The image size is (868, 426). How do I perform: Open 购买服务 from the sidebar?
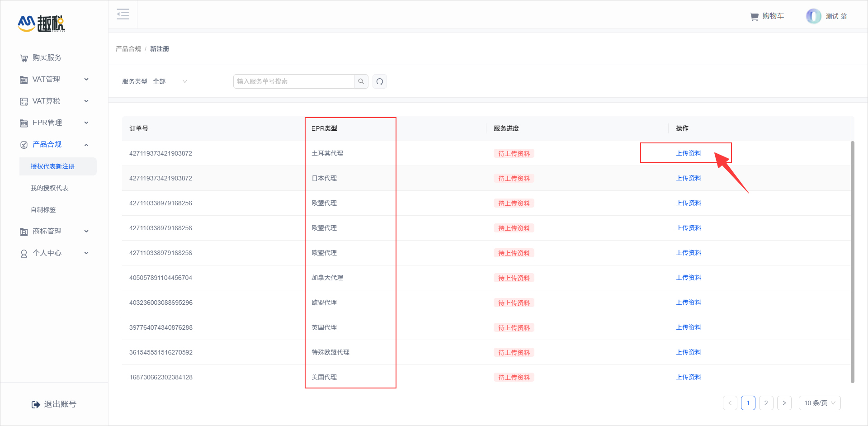(47, 58)
